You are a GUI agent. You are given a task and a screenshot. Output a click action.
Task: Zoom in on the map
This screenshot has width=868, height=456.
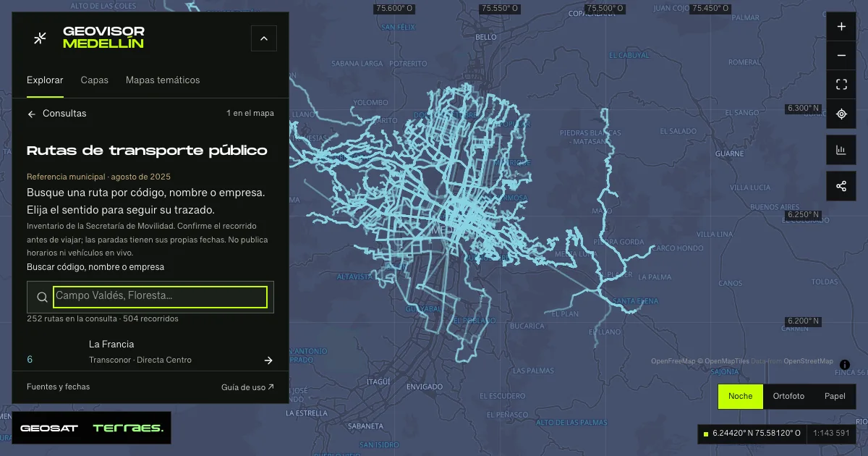[841, 27]
